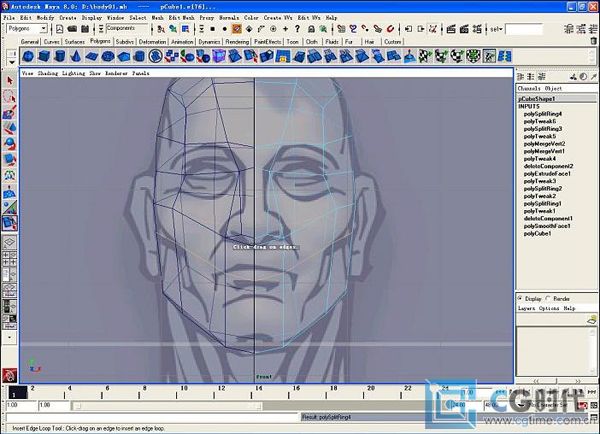Click the Sculpt Geometry shelf icon
The width and height of the screenshot is (600, 434).
(409, 56)
